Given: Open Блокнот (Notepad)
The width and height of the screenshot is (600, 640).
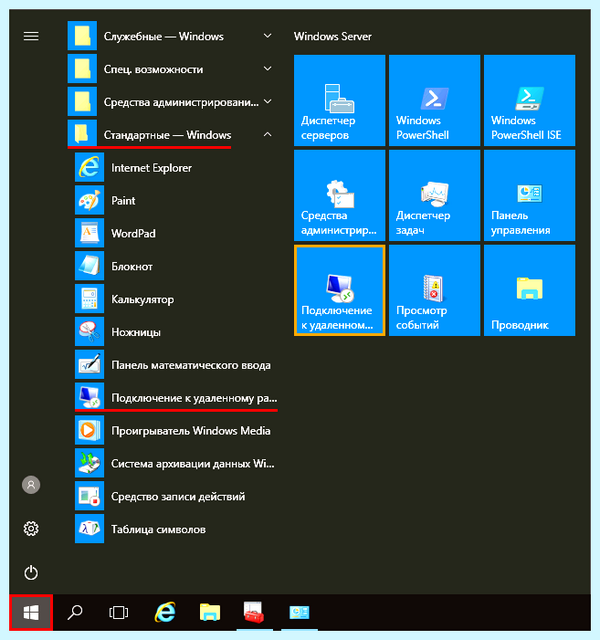Looking at the screenshot, I should [176, 267].
